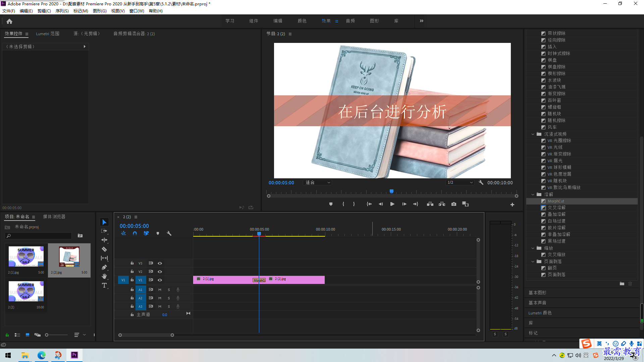
Task: Open the 序列(S) menu
Action: [x=62, y=11]
